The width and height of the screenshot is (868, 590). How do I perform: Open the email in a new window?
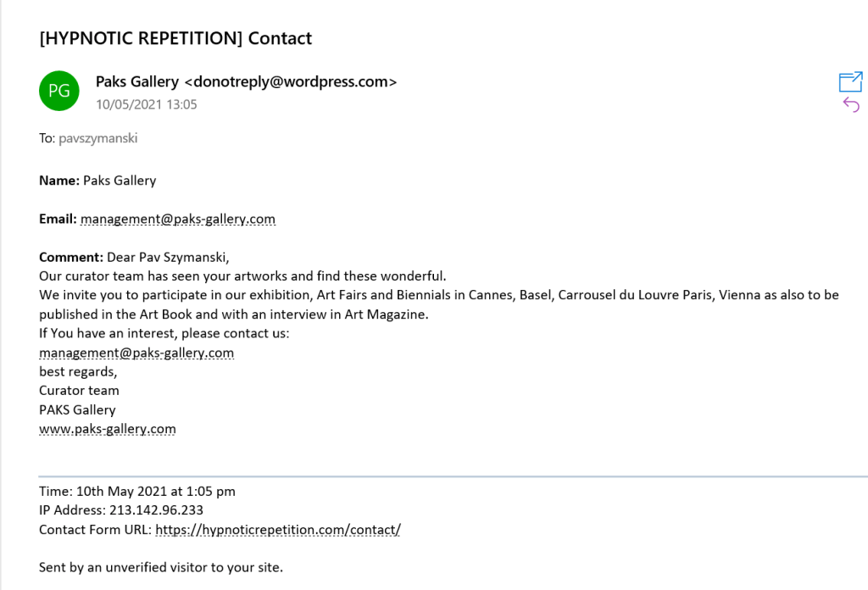[850, 81]
